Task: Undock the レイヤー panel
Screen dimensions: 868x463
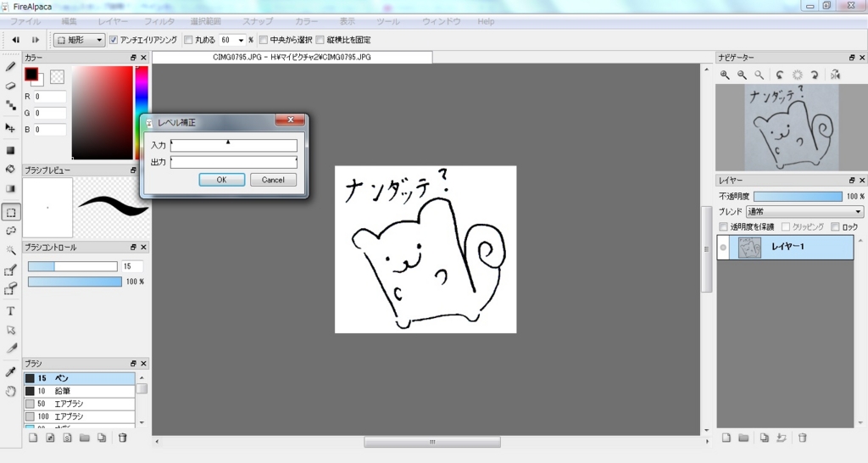Action: [852, 181]
